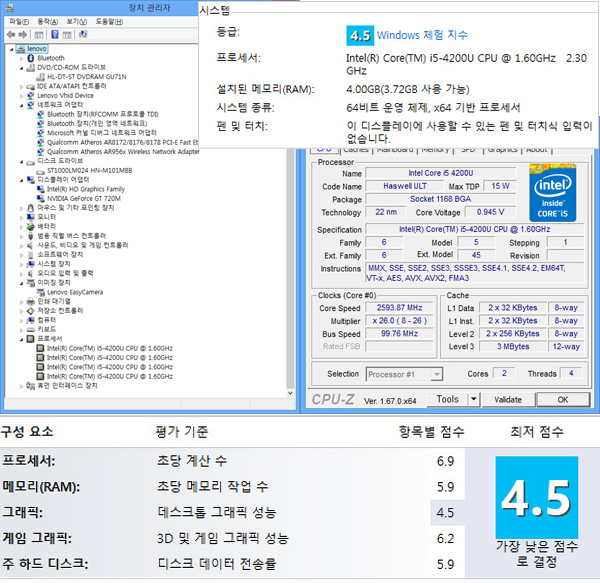Click the 범용 직렬 버스 컨트롤러 USB icon

(31, 236)
